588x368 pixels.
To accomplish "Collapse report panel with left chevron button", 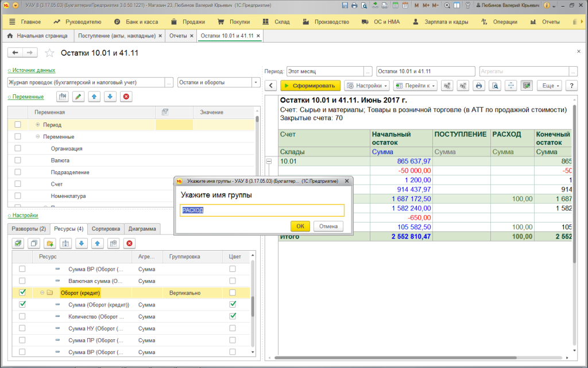I will pos(271,86).
